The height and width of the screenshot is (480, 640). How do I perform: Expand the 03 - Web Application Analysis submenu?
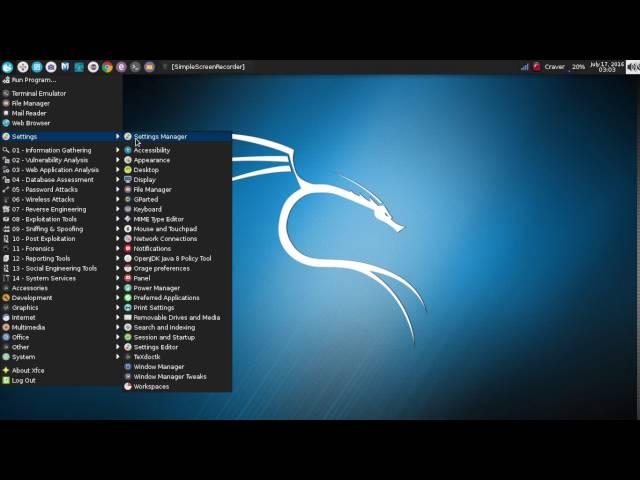61,170
